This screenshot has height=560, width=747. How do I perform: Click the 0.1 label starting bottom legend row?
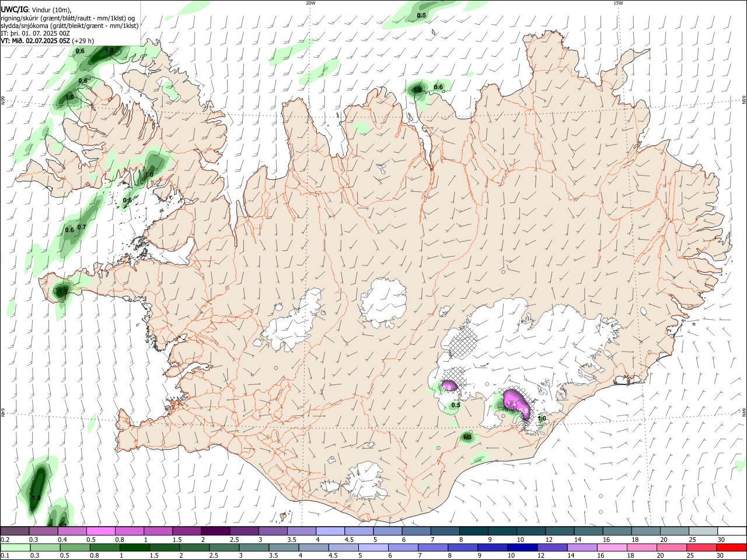coord(5,555)
